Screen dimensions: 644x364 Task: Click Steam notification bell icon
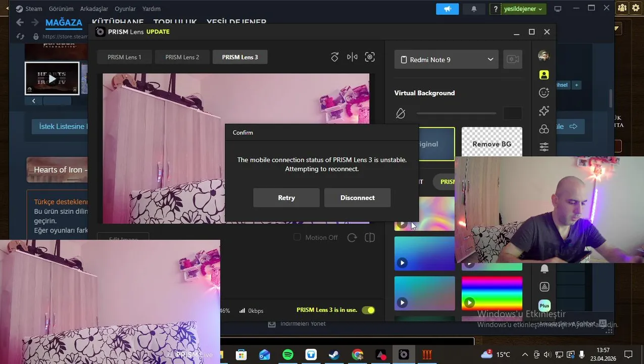pos(474,9)
